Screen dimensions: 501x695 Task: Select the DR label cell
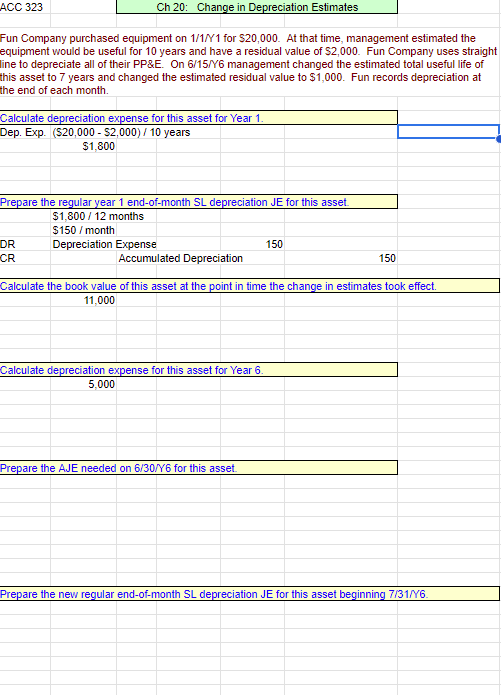25,244
